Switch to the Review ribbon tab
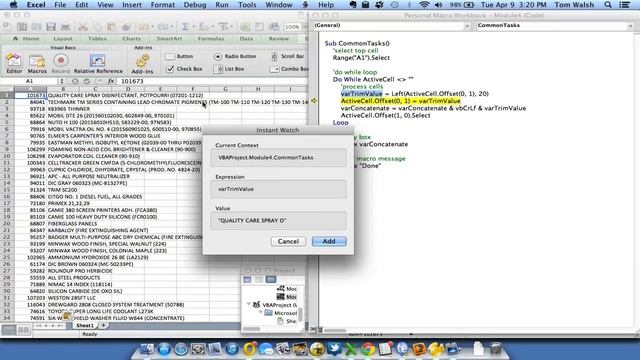The width and height of the screenshot is (640, 360). click(279, 38)
